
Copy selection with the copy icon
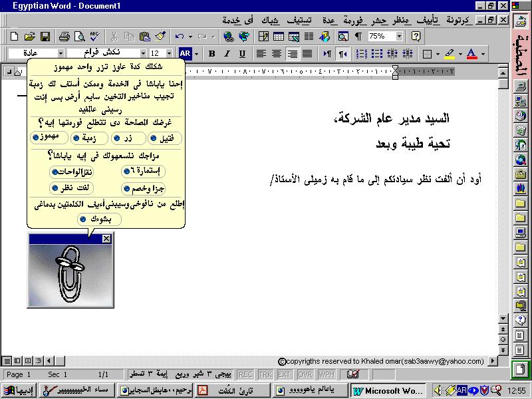click(x=129, y=37)
